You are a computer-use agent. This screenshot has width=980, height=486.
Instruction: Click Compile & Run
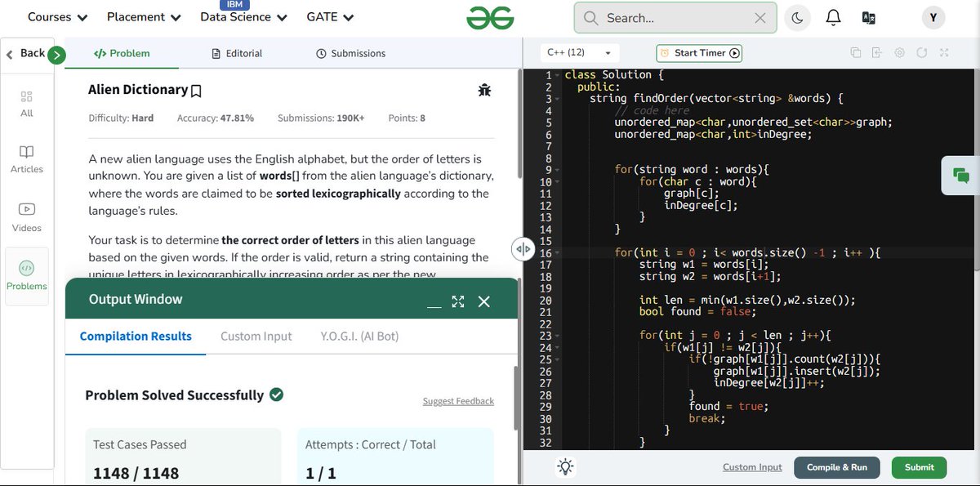tap(837, 467)
